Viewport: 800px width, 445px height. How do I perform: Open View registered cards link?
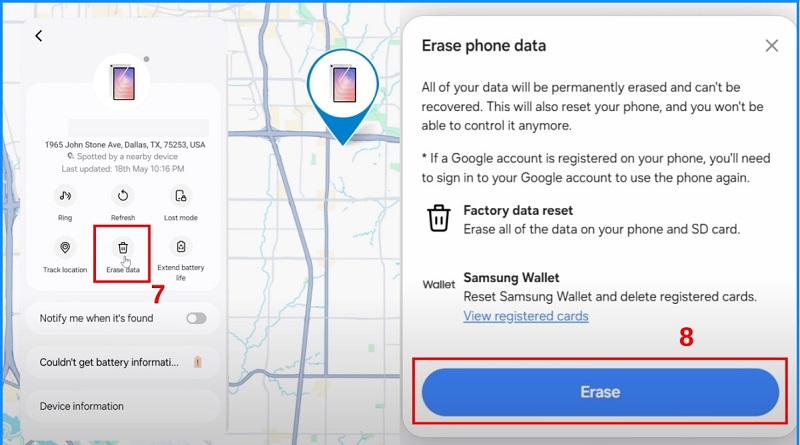pyautogui.click(x=526, y=316)
